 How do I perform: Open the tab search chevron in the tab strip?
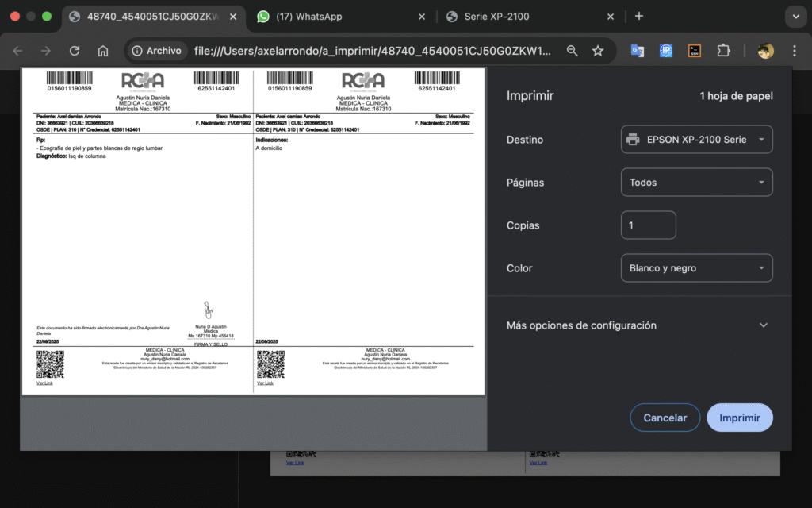point(794,16)
